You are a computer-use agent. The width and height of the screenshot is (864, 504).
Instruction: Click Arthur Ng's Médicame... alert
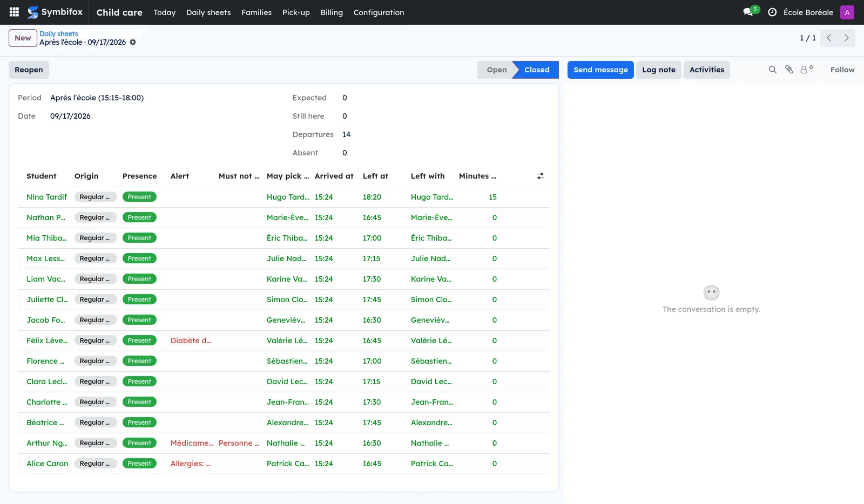192,443
